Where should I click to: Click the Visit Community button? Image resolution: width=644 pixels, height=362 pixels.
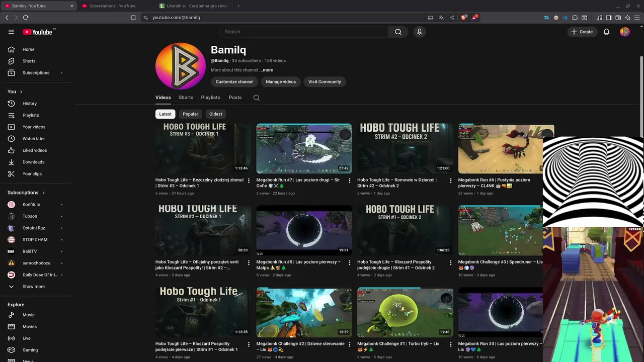point(325,81)
